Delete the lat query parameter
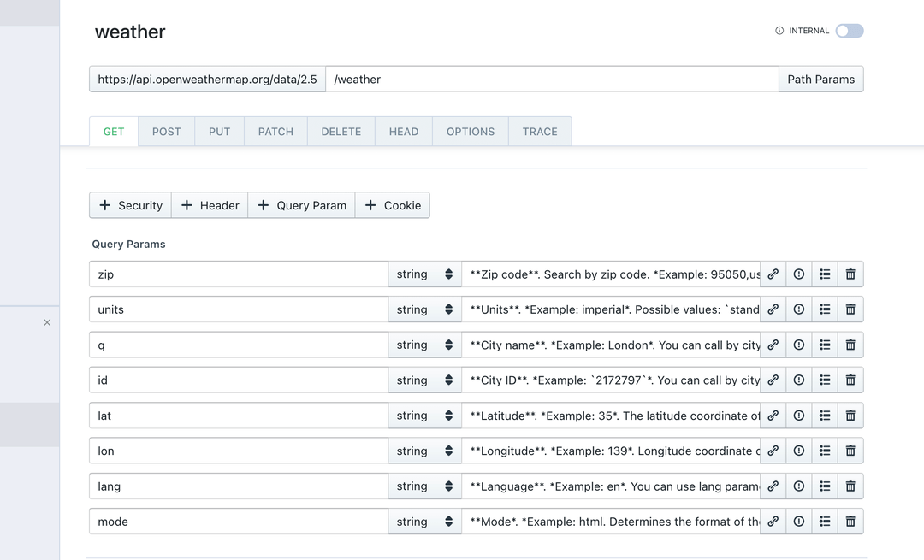924x560 pixels. point(850,416)
